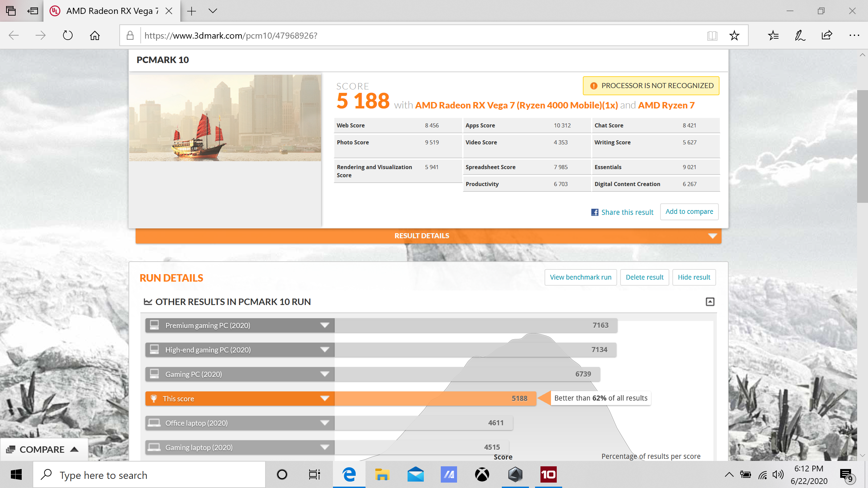Set these tabs aside
This screenshot has height=488, width=868.
(x=33, y=11)
